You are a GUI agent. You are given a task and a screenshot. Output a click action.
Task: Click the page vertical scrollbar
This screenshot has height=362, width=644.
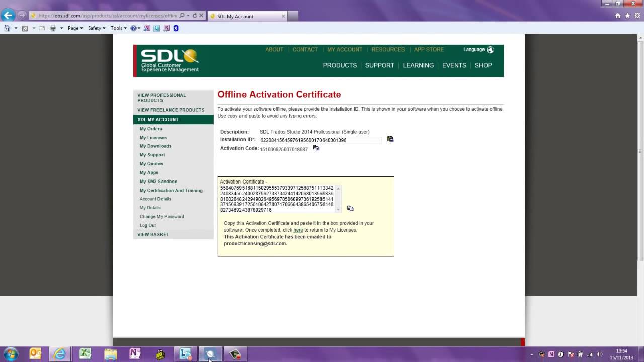tap(640, 151)
